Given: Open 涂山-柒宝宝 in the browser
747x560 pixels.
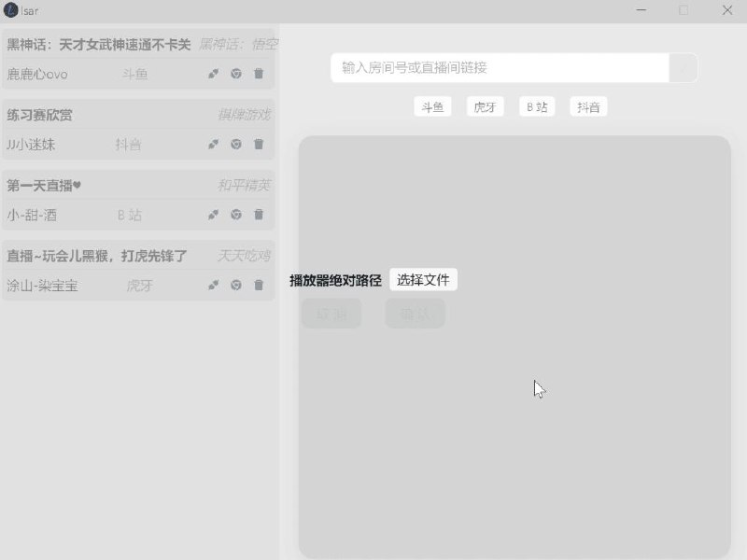Looking at the screenshot, I should coord(235,286).
